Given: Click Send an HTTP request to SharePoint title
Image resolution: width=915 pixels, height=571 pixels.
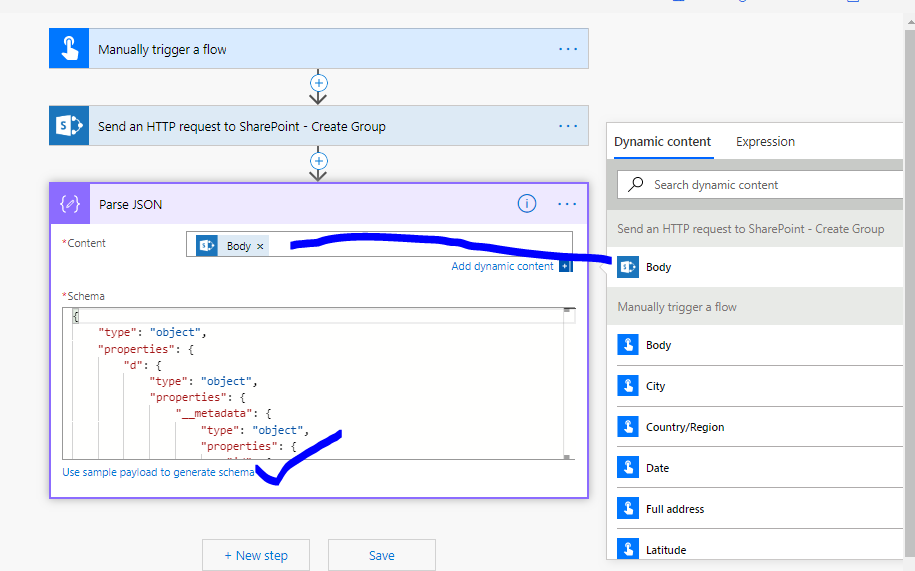Looking at the screenshot, I should tap(242, 126).
